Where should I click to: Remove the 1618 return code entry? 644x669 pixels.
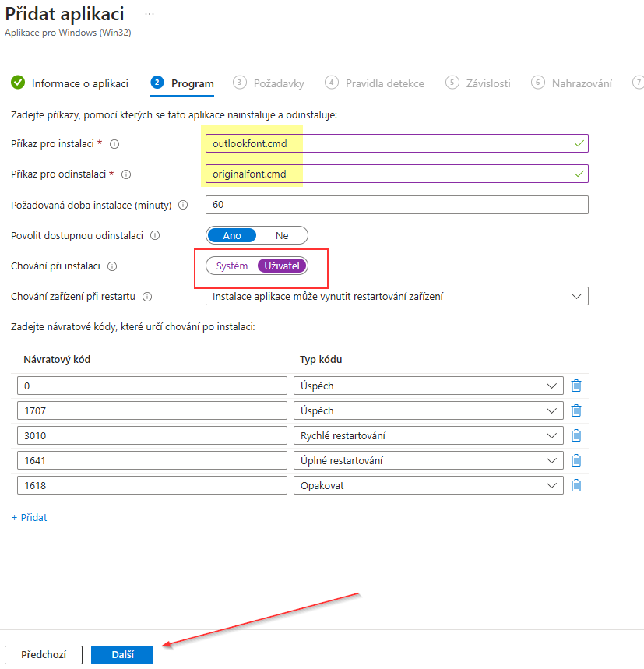click(x=575, y=485)
